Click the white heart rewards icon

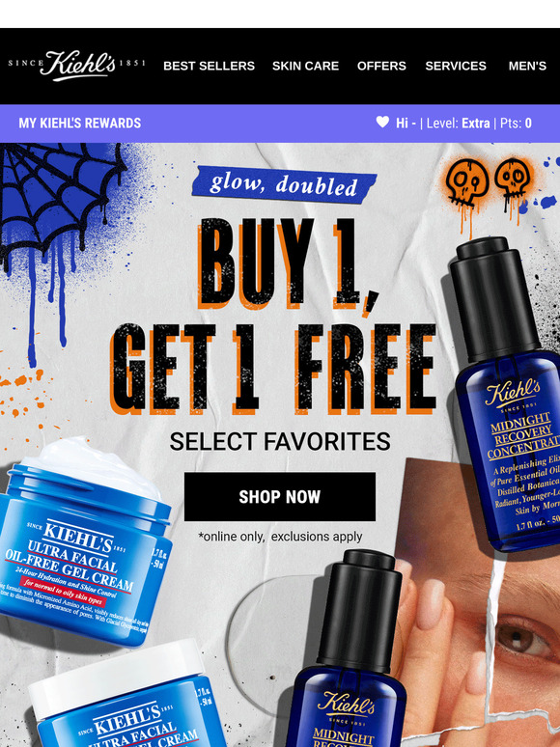coord(382,122)
